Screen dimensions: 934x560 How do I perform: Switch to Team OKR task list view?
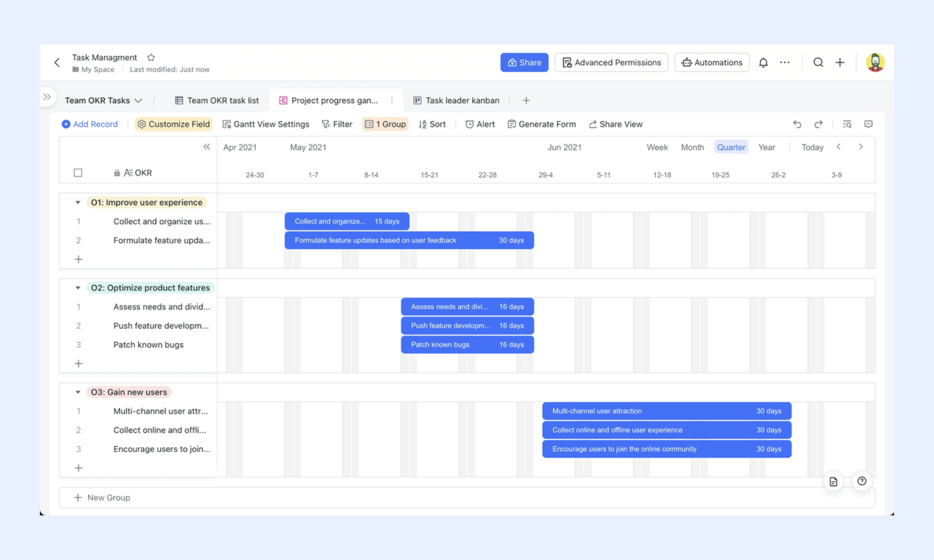pos(217,100)
